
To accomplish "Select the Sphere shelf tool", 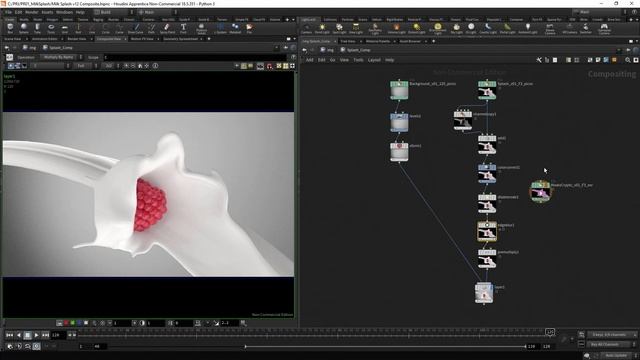I will tap(24, 28).
